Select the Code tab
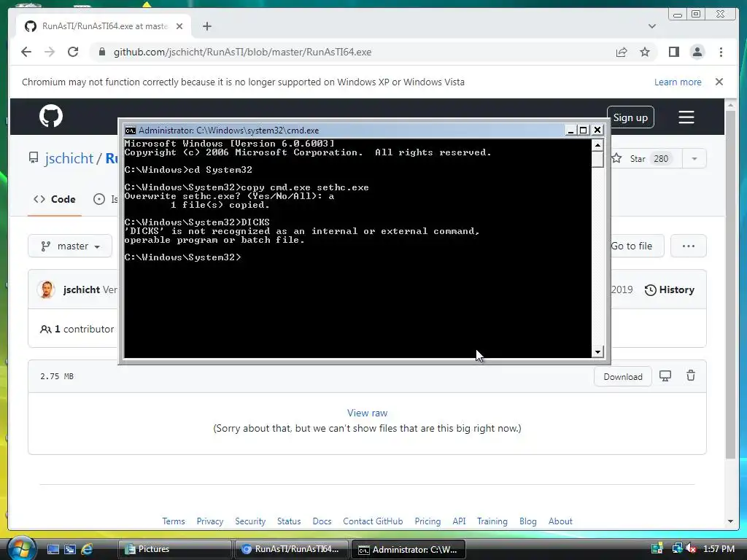747x560 pixels. (54, 199)
